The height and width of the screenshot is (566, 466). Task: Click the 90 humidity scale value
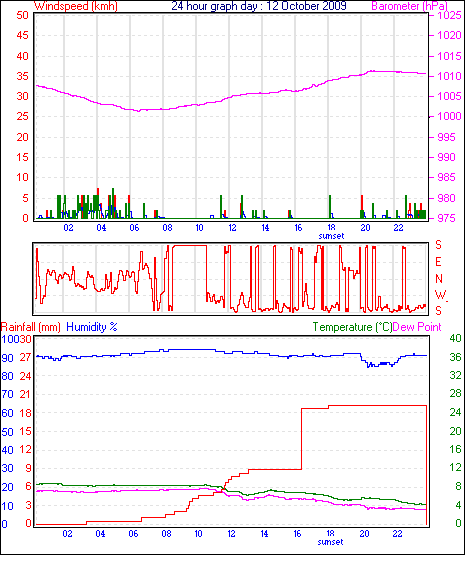point(8,358)
